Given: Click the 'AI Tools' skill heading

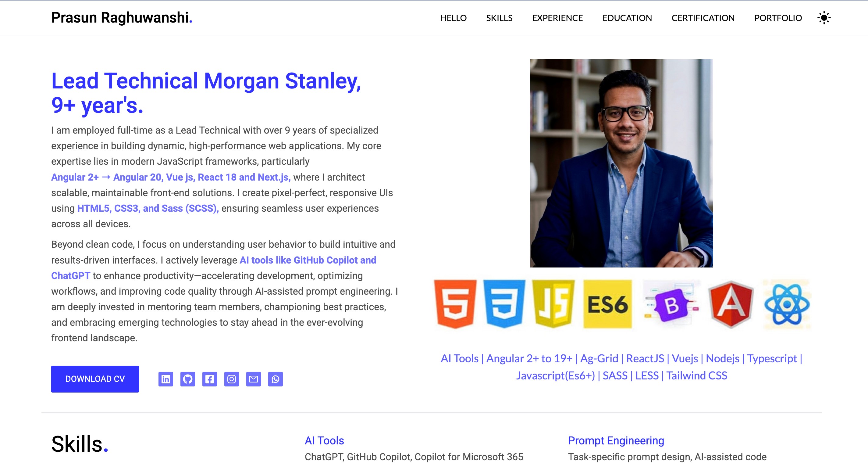Looking at the screenshot, I should pyautogui.click(x=324, y=441).
